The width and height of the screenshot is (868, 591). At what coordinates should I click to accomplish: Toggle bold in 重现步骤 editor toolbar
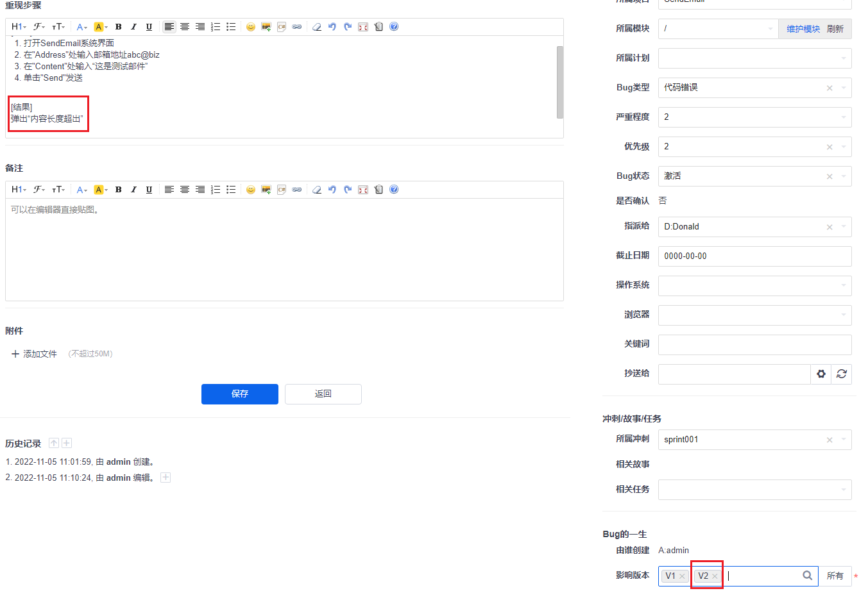pyautogui.click(x=118, y=27)
